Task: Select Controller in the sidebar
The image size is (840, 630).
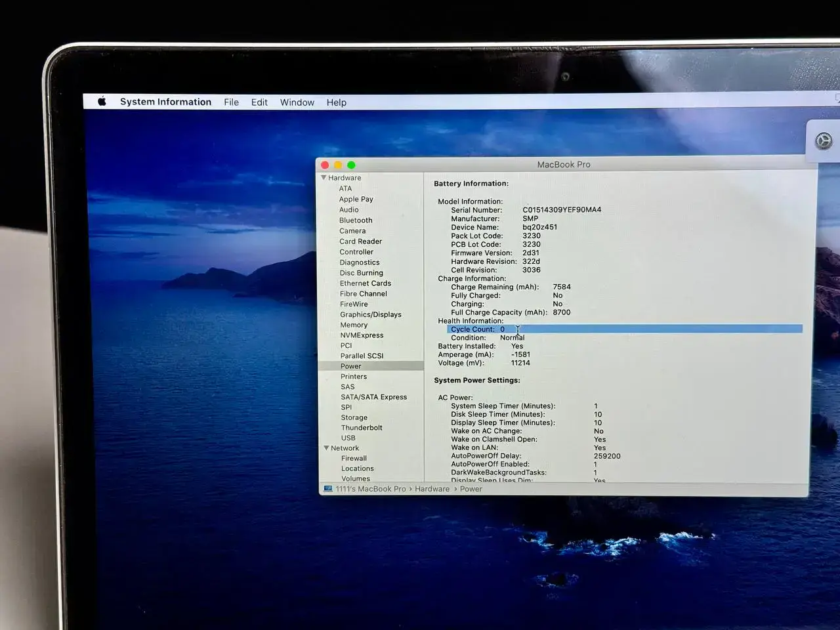Action: click(356, 252)
